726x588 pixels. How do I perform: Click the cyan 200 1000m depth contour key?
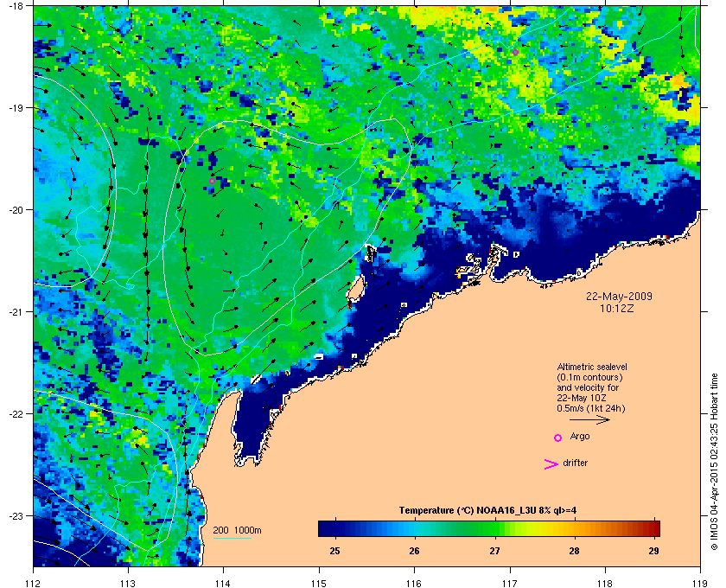pos(232,539)
